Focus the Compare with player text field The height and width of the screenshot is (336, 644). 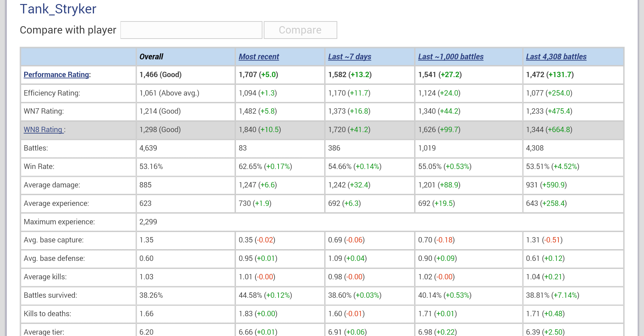coord(191,30)
